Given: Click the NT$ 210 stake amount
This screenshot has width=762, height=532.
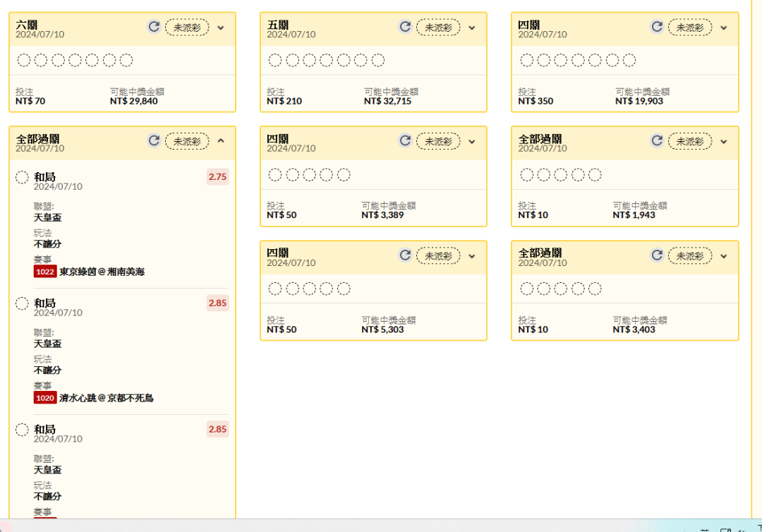Looking at the screenshot, I should point(284,101).
